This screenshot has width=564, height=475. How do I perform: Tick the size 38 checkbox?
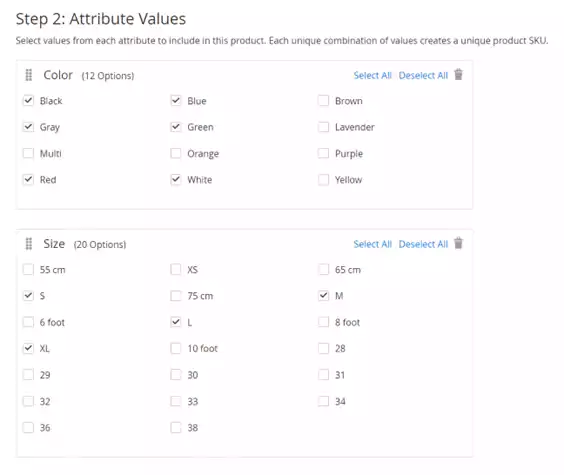[x=176, y=428]
